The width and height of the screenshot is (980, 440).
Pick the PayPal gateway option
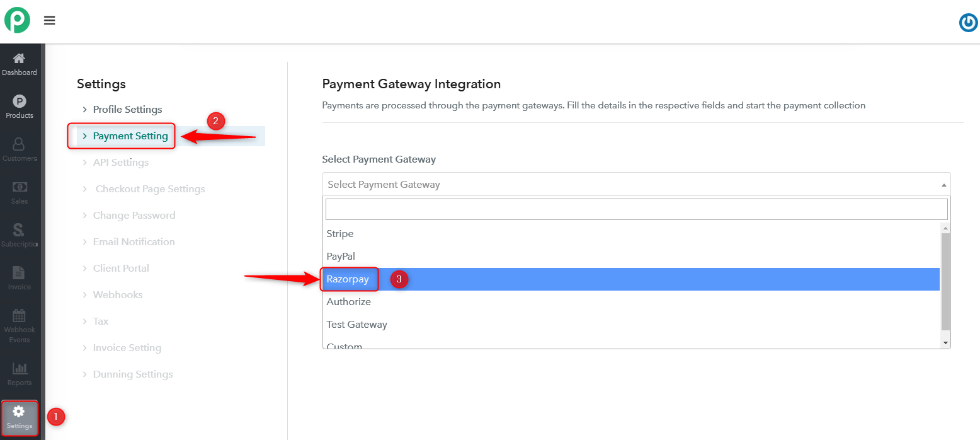point(632,257)
